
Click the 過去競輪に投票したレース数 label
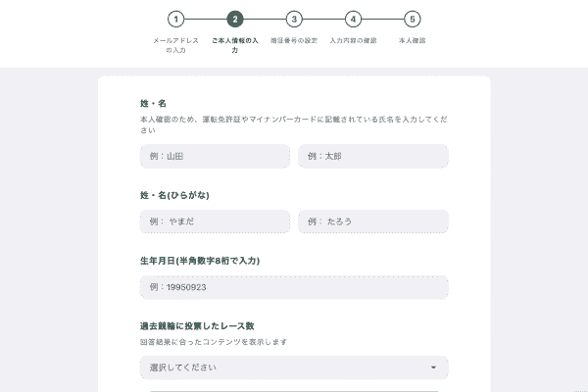click(x=197, y=325)
